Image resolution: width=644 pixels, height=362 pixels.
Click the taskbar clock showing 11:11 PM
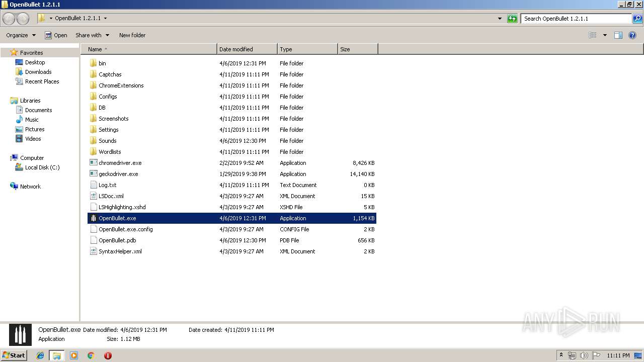pyautogui.click(x=618, y=355)
